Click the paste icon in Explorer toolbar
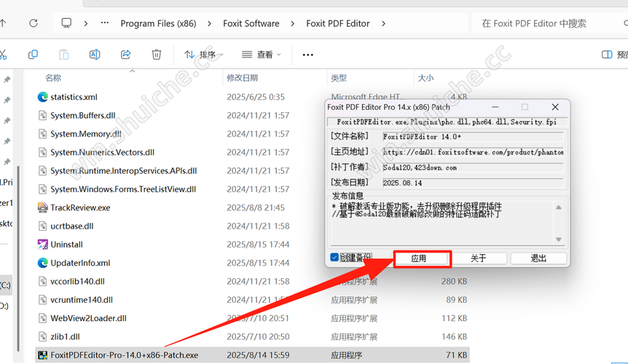This screenshot has width=628, height=364. 63,55
